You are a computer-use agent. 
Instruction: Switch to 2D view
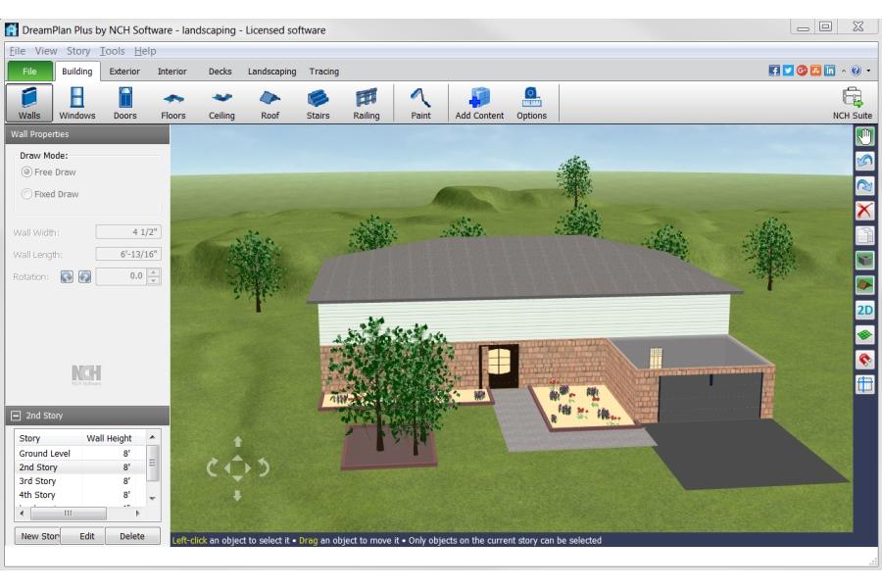pyautogui.click(x=864, y=310)
